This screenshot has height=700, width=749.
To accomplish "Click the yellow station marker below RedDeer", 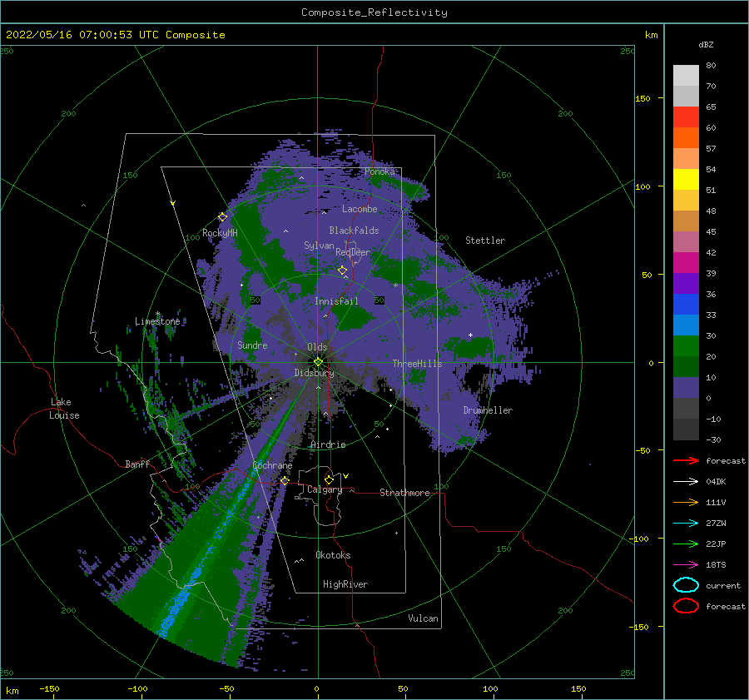I will point(342,271).
